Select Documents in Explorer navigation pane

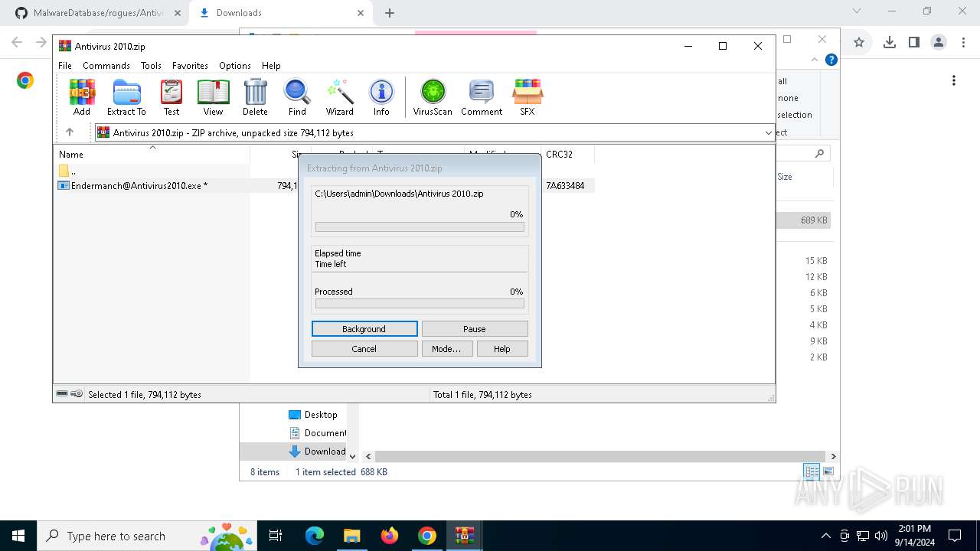pos(318,433)
